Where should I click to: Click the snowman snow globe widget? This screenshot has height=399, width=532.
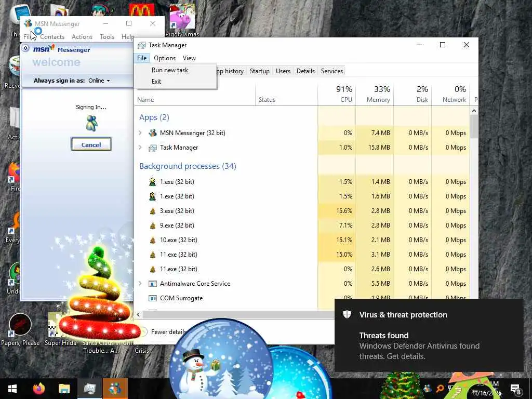(x=221, y=359)
